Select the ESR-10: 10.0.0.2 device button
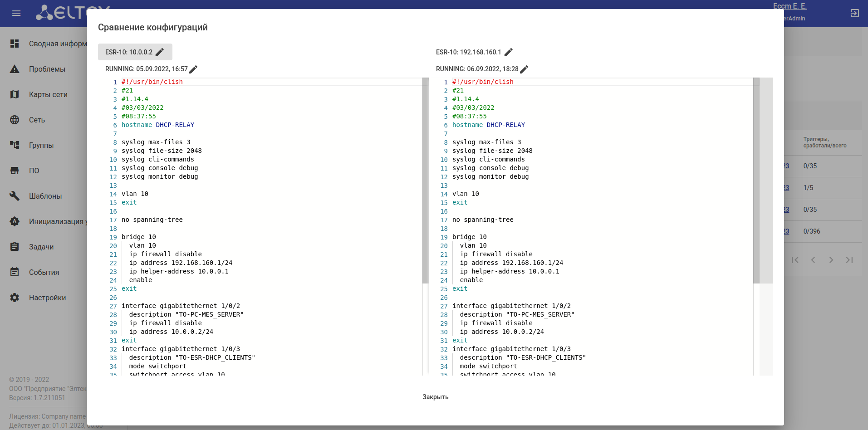Screen dimensions: 868x430 pyautogui.click(x=135, y=52)
